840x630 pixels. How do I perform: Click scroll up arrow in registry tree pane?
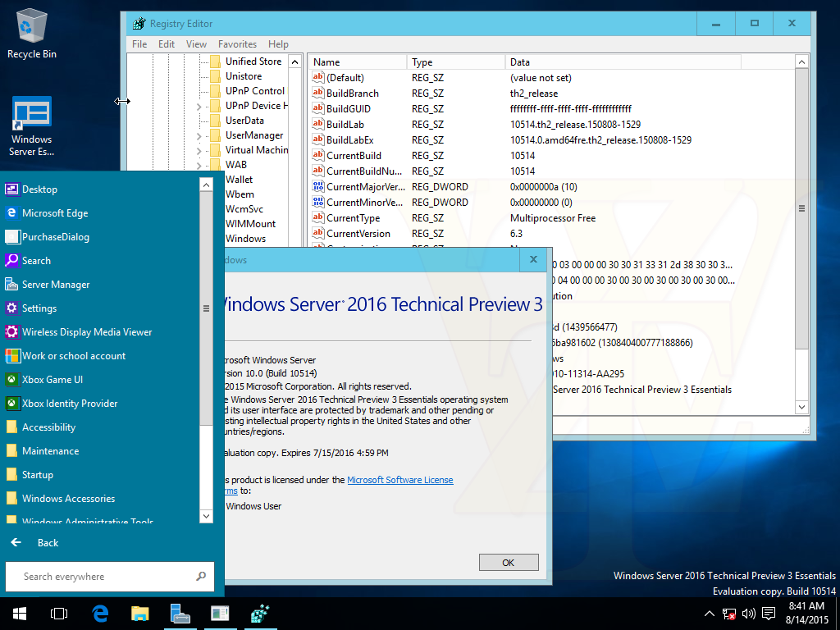click(x=294, y=62)
